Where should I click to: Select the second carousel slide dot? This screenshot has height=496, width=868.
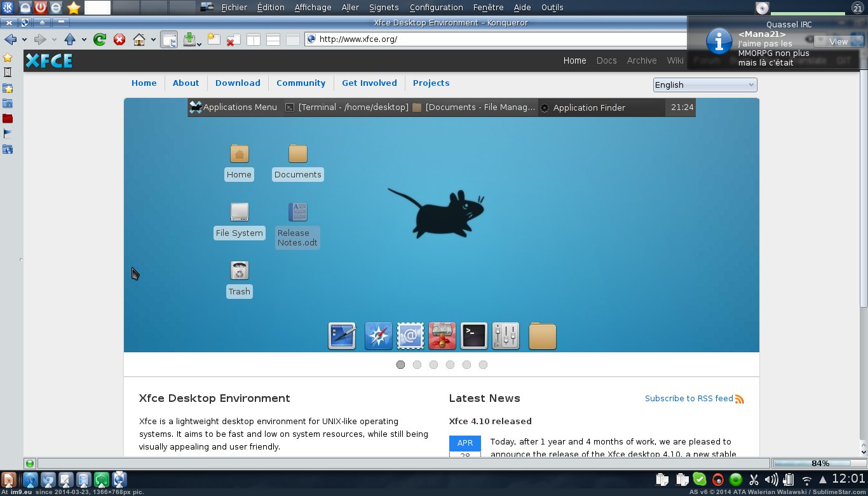[417, 364]
